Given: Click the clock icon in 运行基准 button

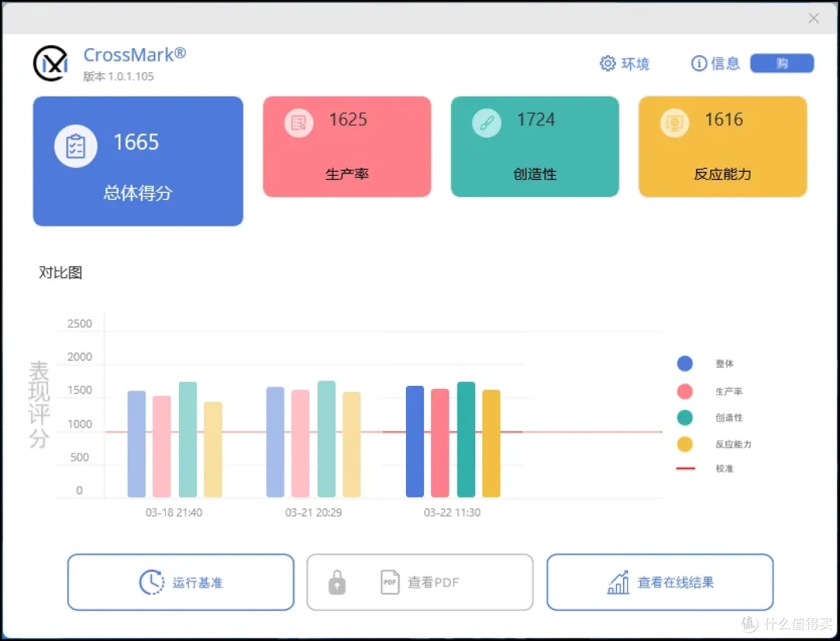Looking at the screenshot, I should (x=152, y=582).
